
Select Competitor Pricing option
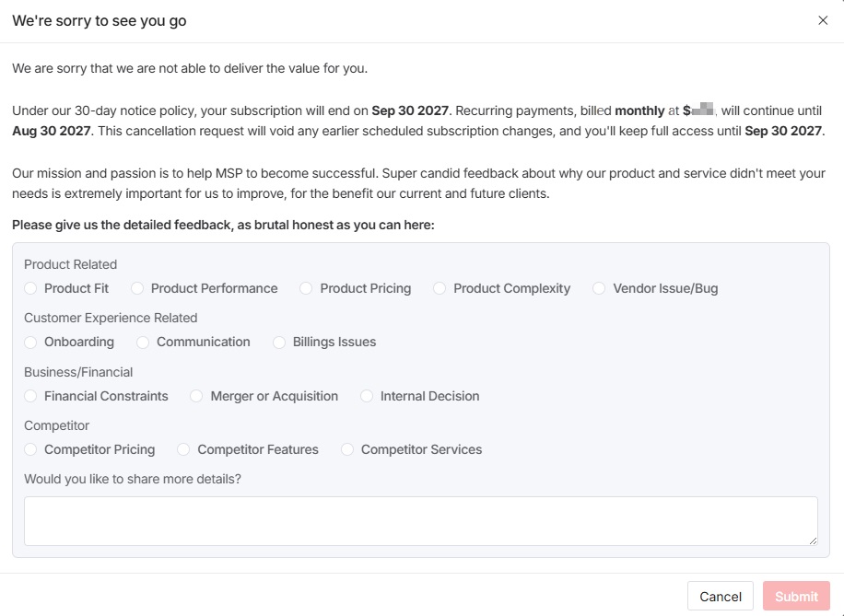pos(30,449)
